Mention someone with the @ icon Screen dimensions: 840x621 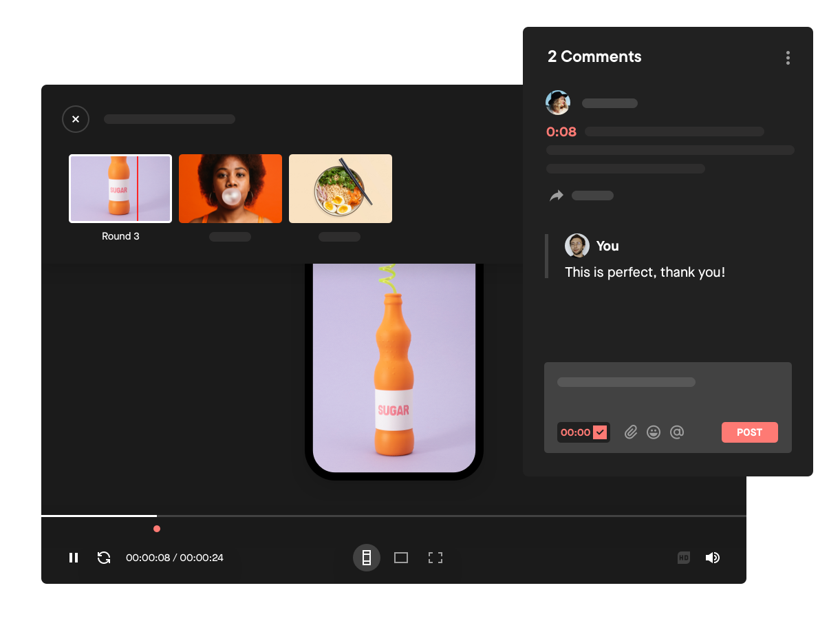point(677,432)
